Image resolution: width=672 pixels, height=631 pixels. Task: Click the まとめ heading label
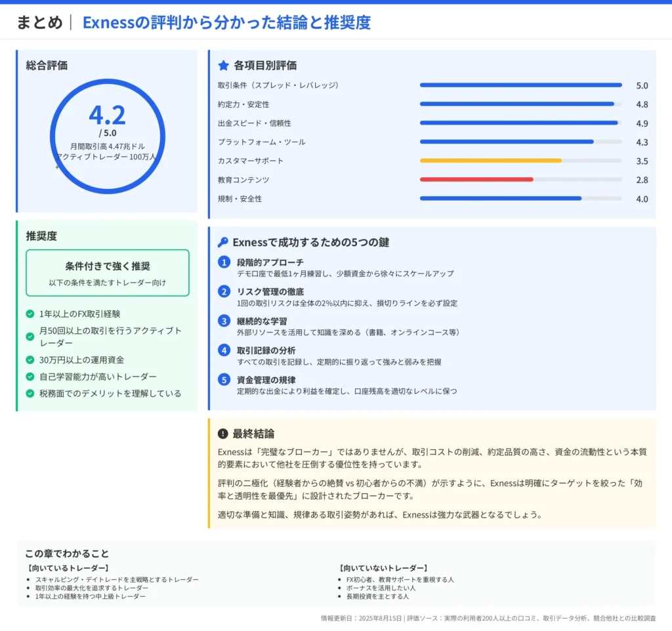pos(39,22)
